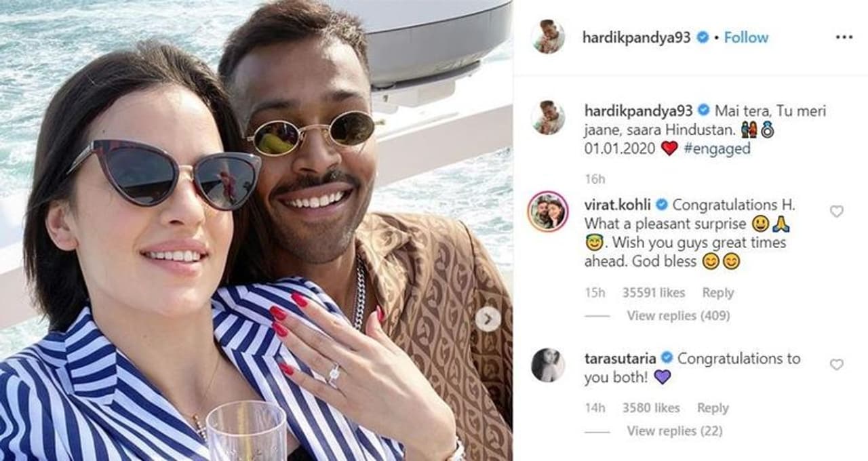868x461 pixels.
Task: Reply to tarasutaria's comment
Action: point(713,408)
